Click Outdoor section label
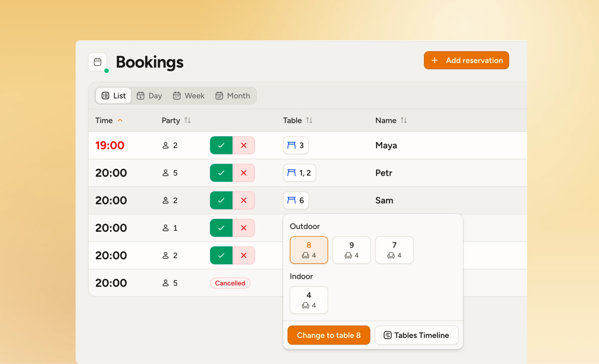599x364 pixels. (x=305, y=226)
